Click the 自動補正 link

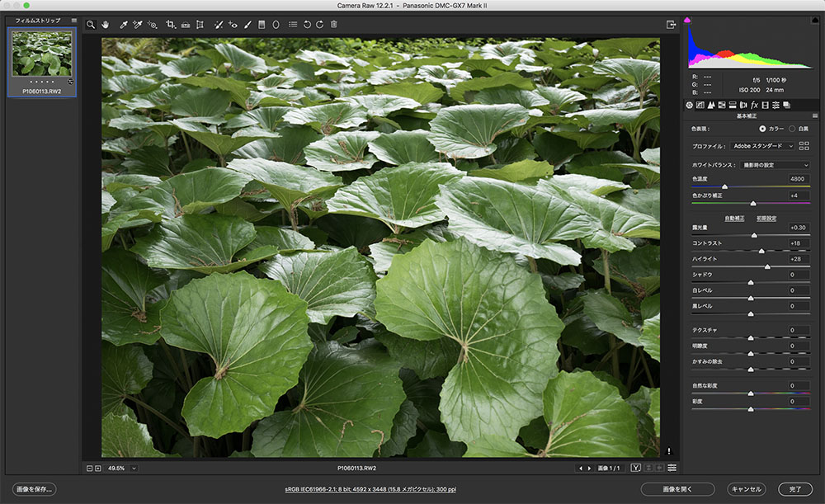coord(734,219)
